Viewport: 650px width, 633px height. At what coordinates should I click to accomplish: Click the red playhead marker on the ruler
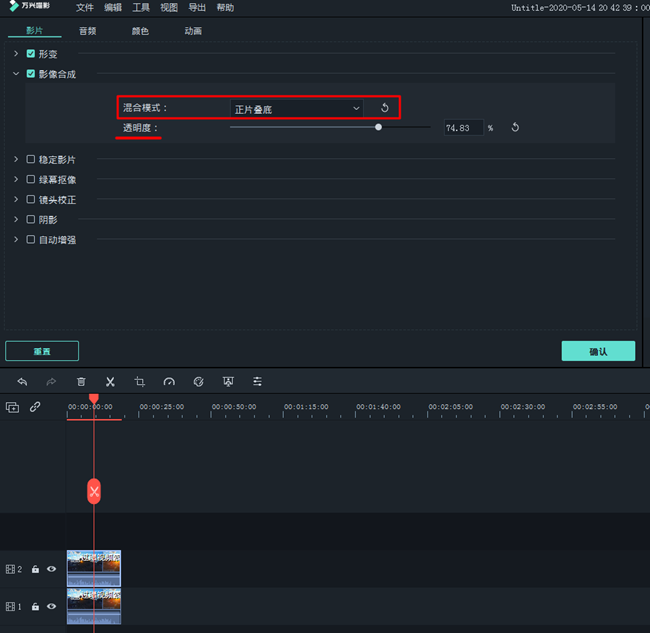click(x=94, y=399)
